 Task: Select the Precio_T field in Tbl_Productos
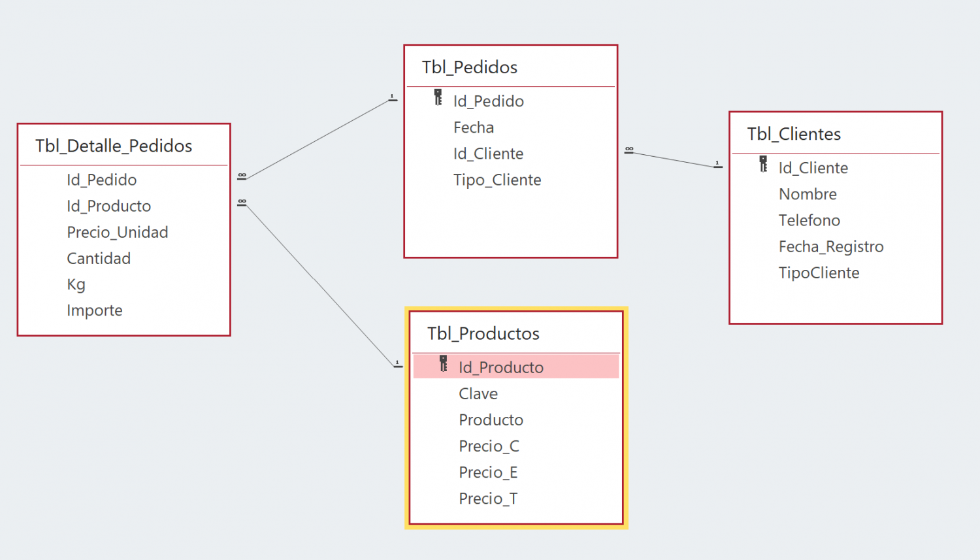coord(488,499)
